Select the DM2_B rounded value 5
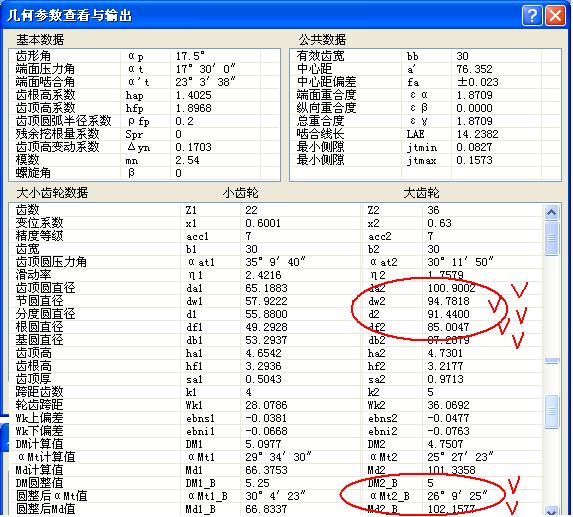The height and width of the screenshot is (517, 573). 430,483
